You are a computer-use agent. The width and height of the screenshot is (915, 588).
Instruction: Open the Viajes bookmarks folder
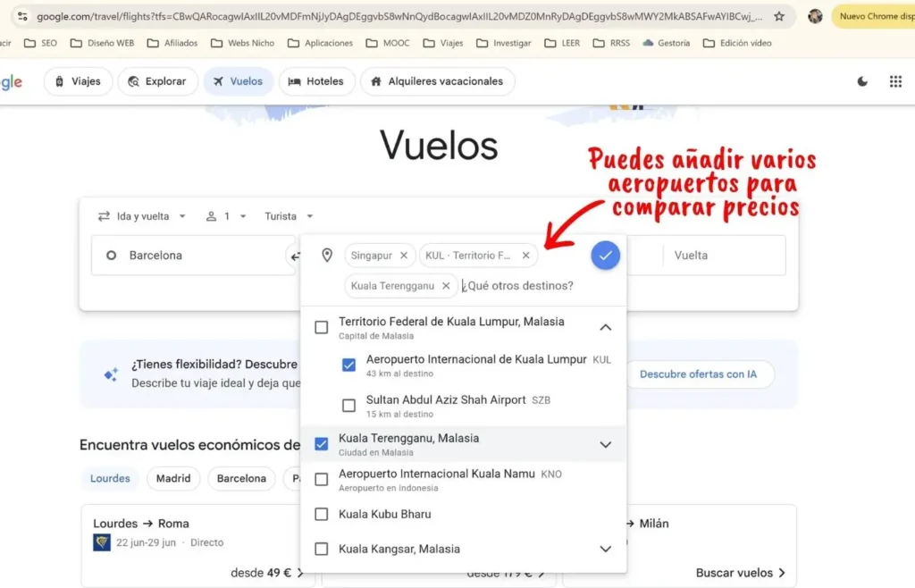point(443,43)
